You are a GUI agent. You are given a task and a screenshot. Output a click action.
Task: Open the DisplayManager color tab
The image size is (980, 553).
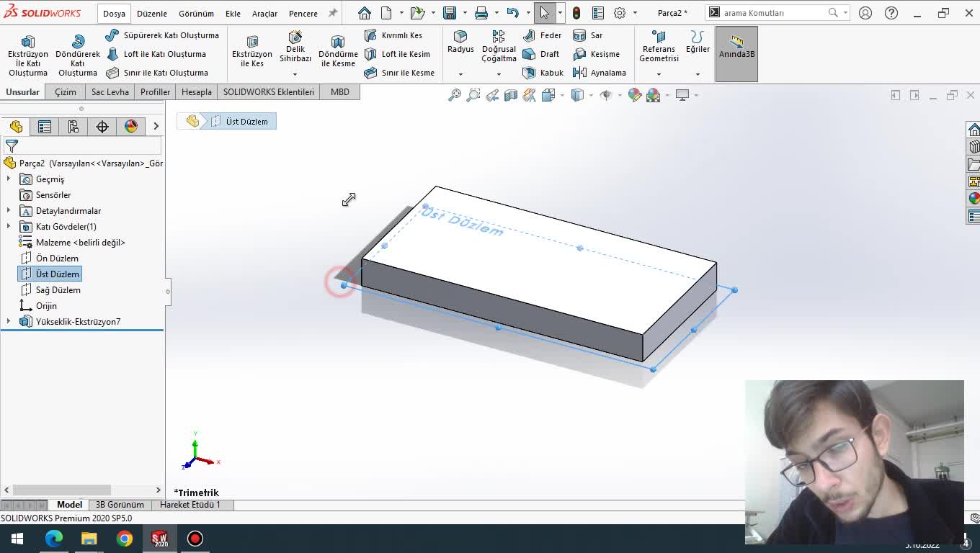pos(131,127)
